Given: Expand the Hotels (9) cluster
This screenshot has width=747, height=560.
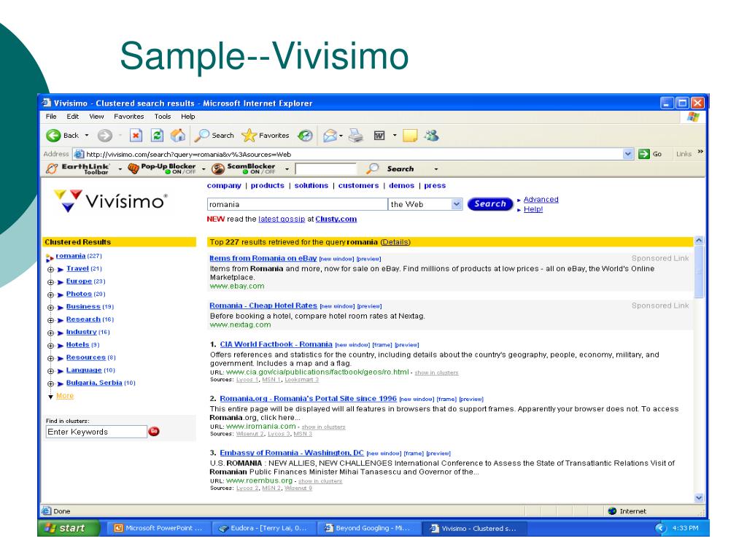Looking at the screenshot, I should pos(50,346).
